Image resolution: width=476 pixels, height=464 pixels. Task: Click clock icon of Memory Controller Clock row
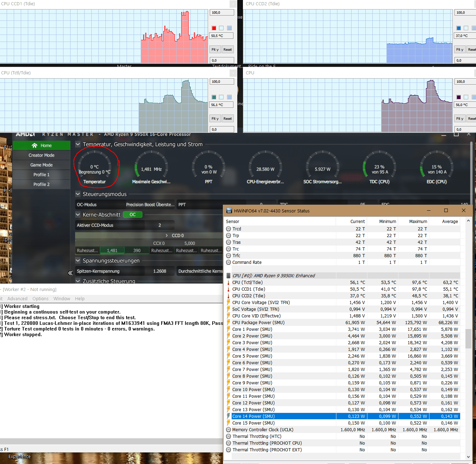228,430
